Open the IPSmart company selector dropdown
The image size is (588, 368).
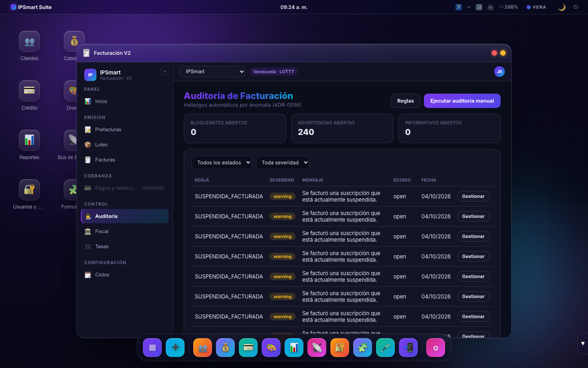coord(212,72)
